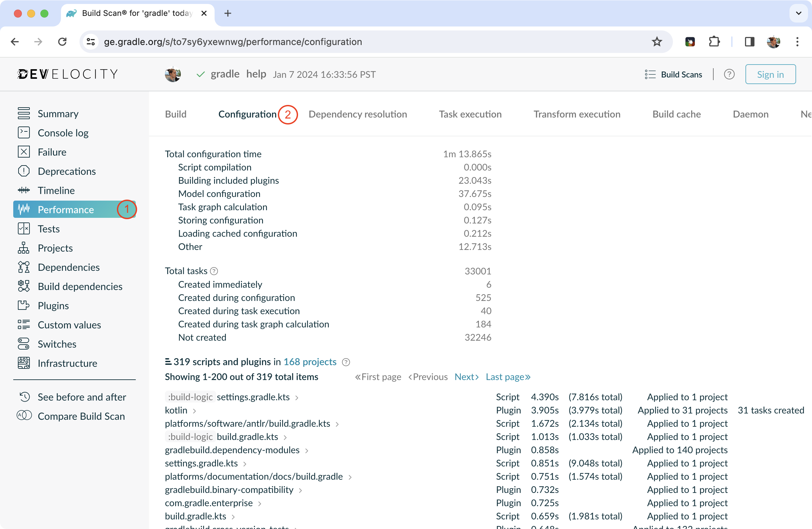
Task: Go back to the previous page
Action: coord(15,42)
